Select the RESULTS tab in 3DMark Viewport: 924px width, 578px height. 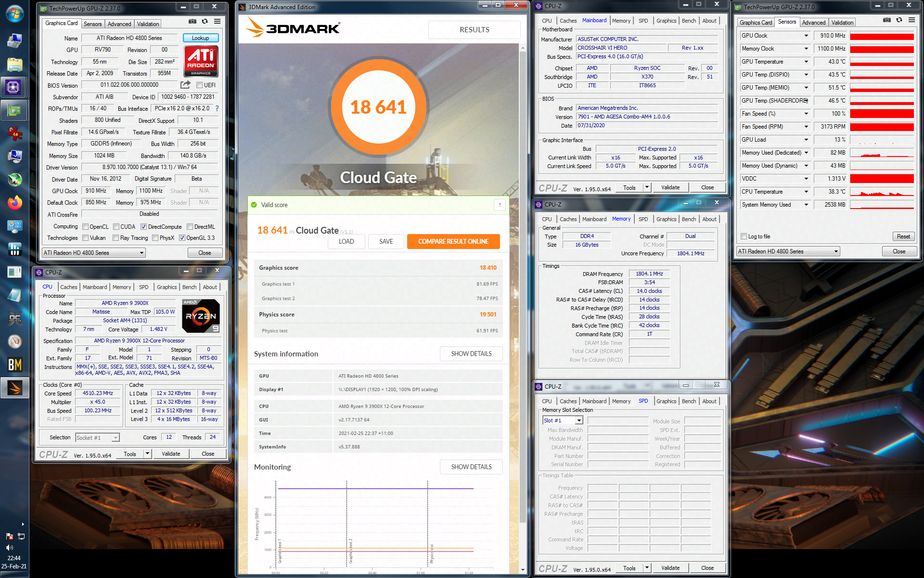[x=474, y=30]
